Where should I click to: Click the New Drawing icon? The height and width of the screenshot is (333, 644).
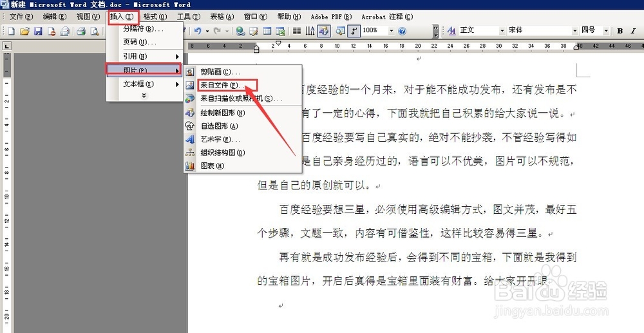(x=190, y=113)
